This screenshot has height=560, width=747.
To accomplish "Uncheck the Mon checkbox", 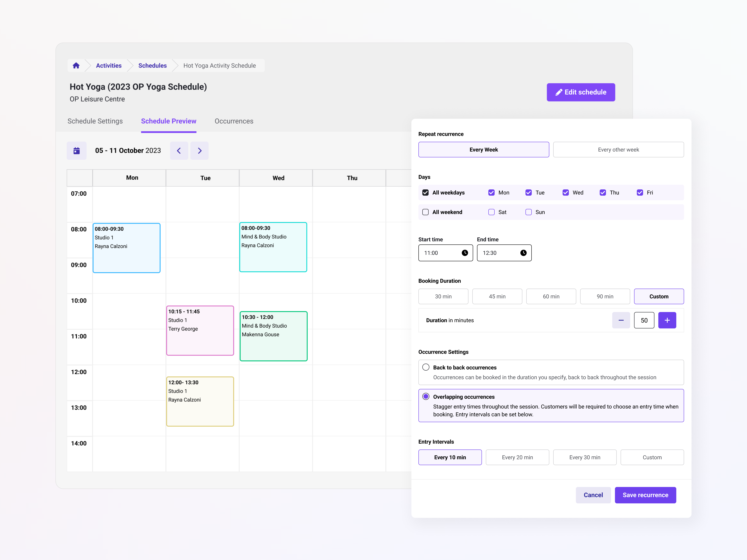I will point(491,192).
